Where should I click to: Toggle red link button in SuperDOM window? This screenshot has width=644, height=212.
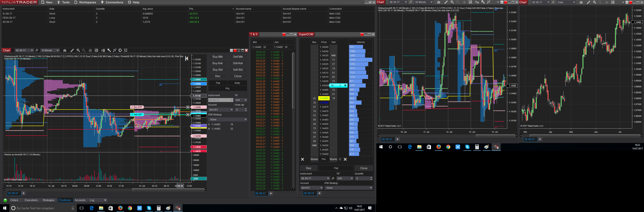(x=362, y=35)
